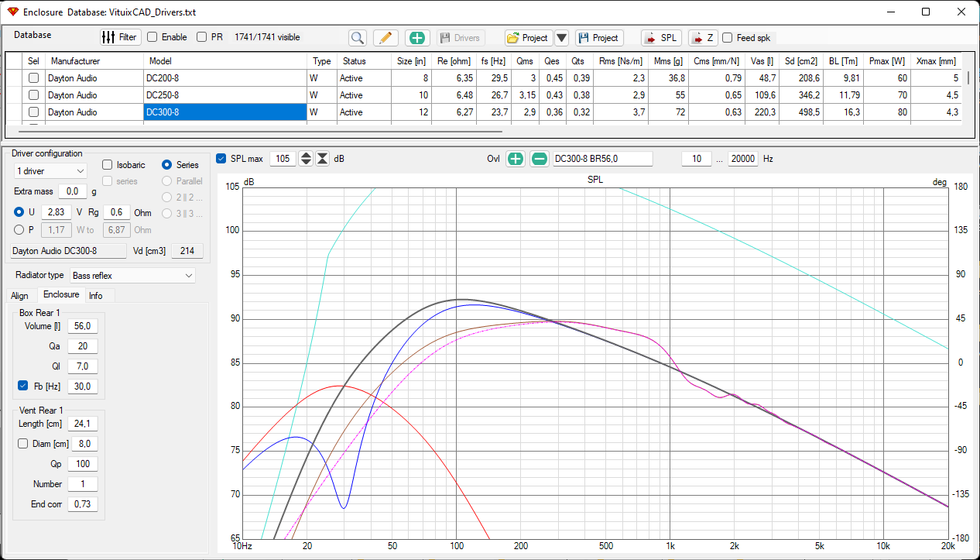Click the magnifier search icon
980x560 pixels.
click(x=357, y=37)
